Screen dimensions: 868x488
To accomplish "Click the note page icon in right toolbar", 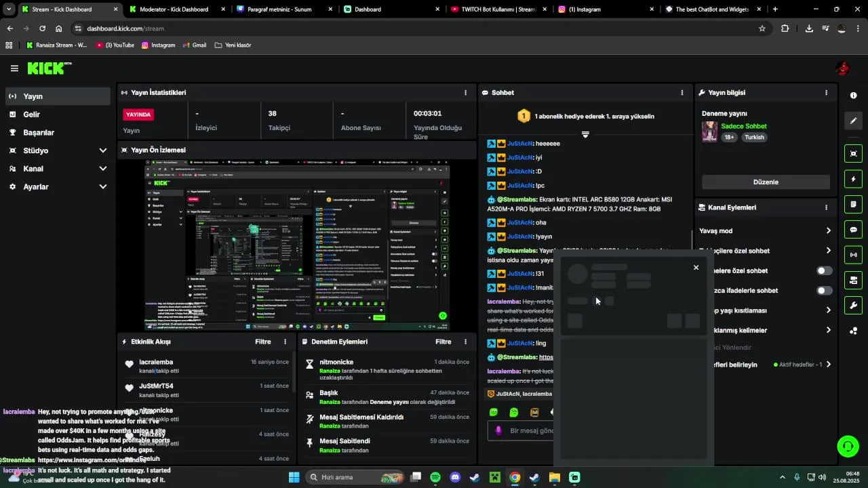I will pyautogui.click(x=853, y=204).
